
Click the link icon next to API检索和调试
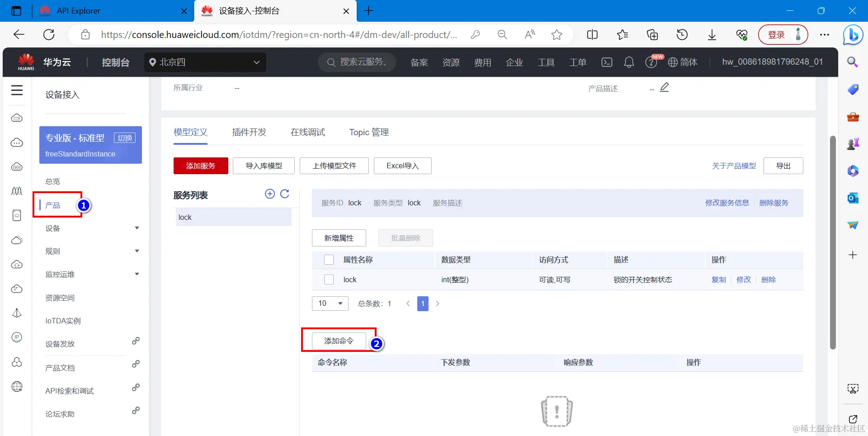136,388
